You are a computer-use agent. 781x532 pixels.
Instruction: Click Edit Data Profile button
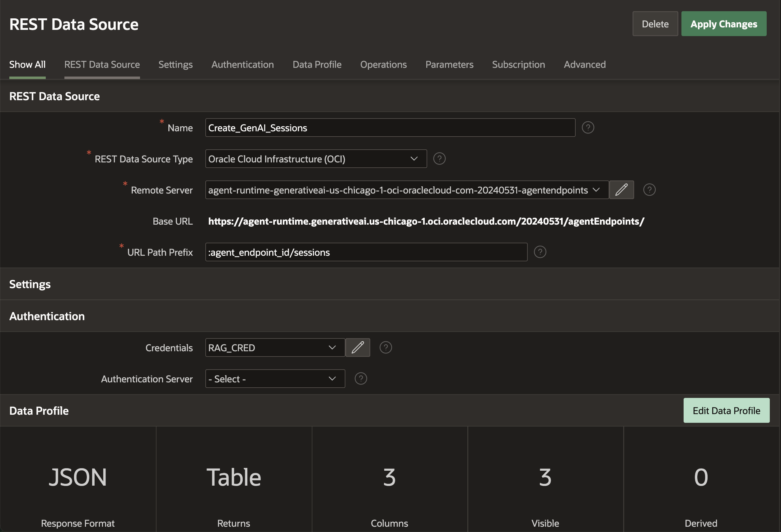click(726, 410)
